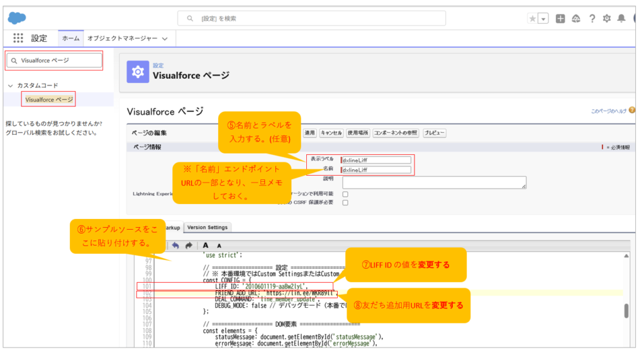Click the help icon beside このページのヘルプ
Viewport: 644px width, 355px height.
631,110
